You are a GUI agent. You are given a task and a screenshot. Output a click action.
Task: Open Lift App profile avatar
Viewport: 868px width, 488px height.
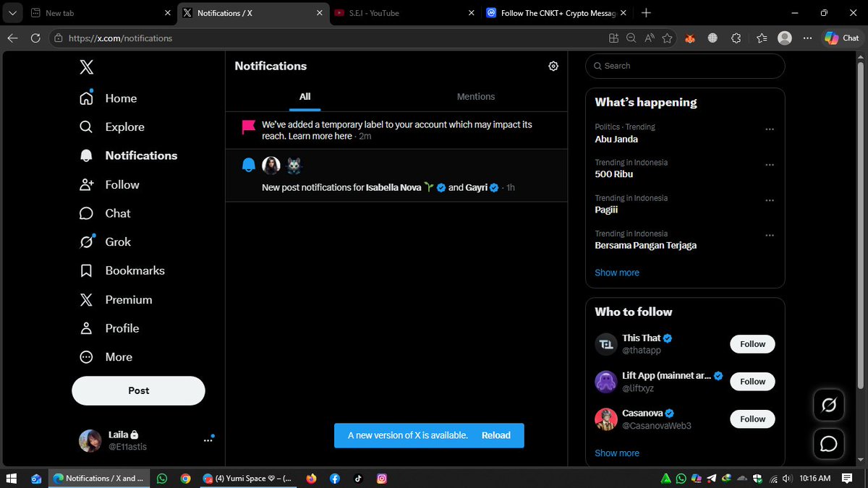(606, 382)
